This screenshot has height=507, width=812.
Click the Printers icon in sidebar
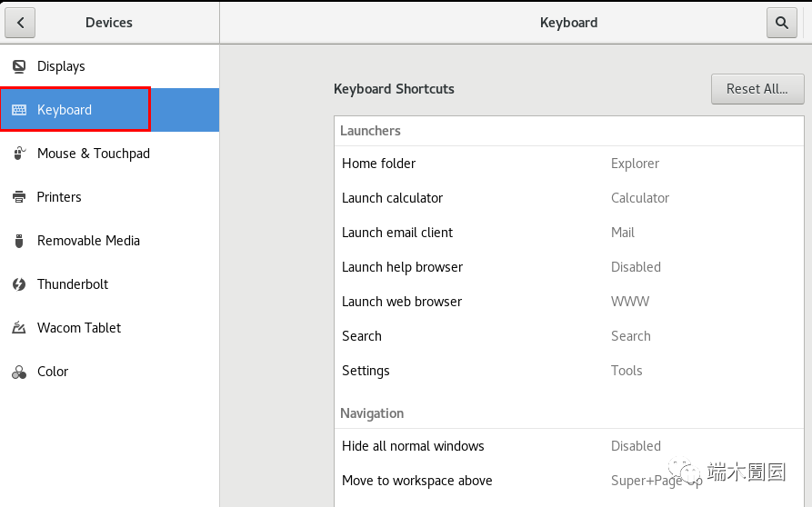coord(19,197)
